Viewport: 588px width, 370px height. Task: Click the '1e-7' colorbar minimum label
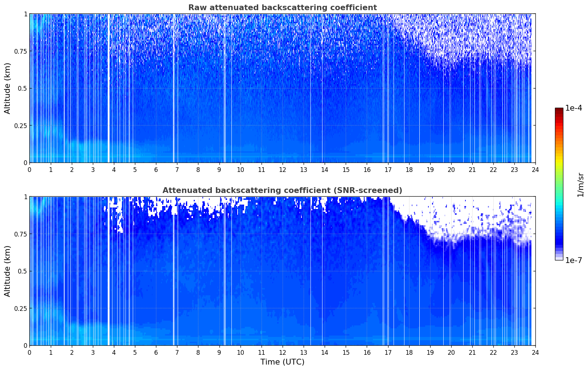573,260
